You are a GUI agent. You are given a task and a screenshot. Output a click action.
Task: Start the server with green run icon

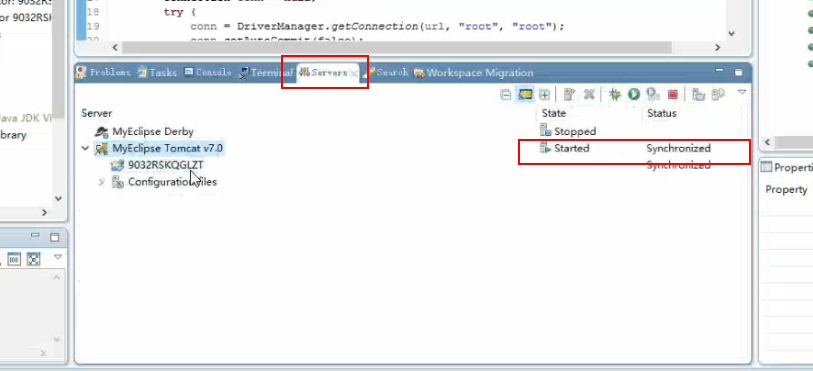[634, 94]
